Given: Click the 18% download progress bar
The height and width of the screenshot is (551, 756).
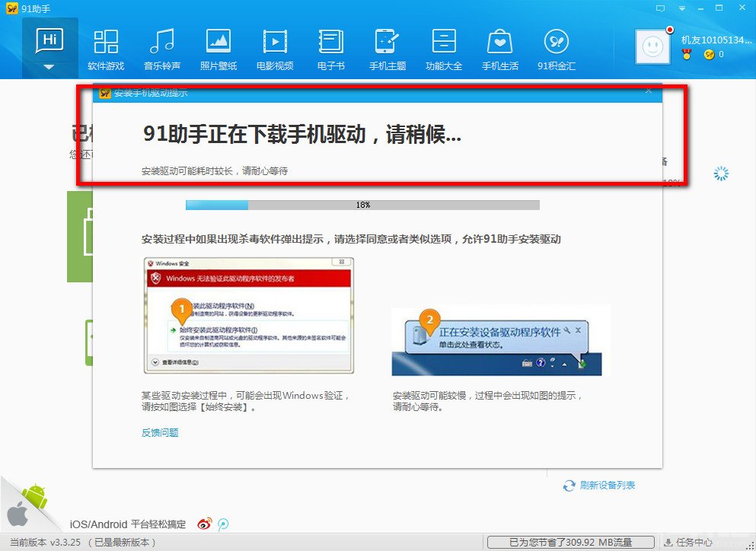Looking at the screenshot, I should [362, 205].
